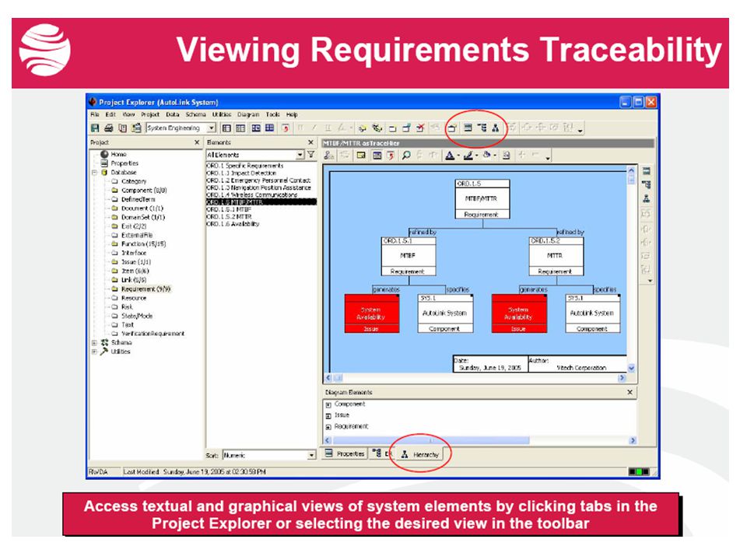
Task: Open the Sort Numeric dropdown
Action: (x=311, y=455)
